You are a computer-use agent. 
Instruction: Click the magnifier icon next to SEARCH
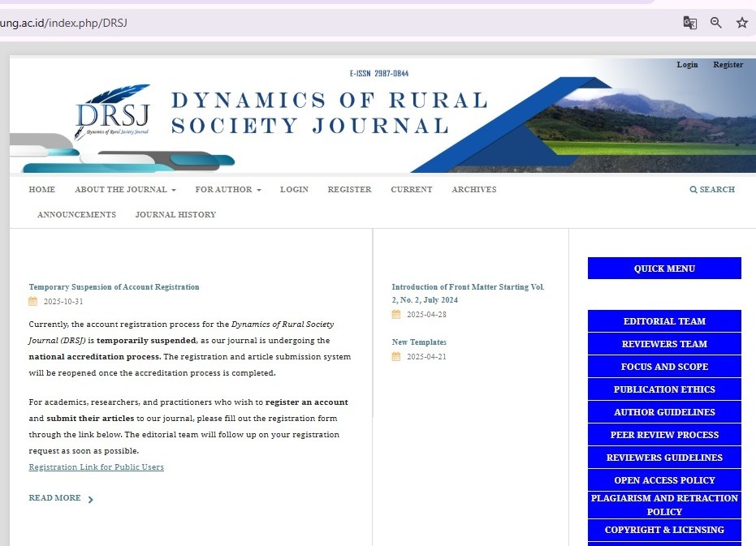click(693, 190)
